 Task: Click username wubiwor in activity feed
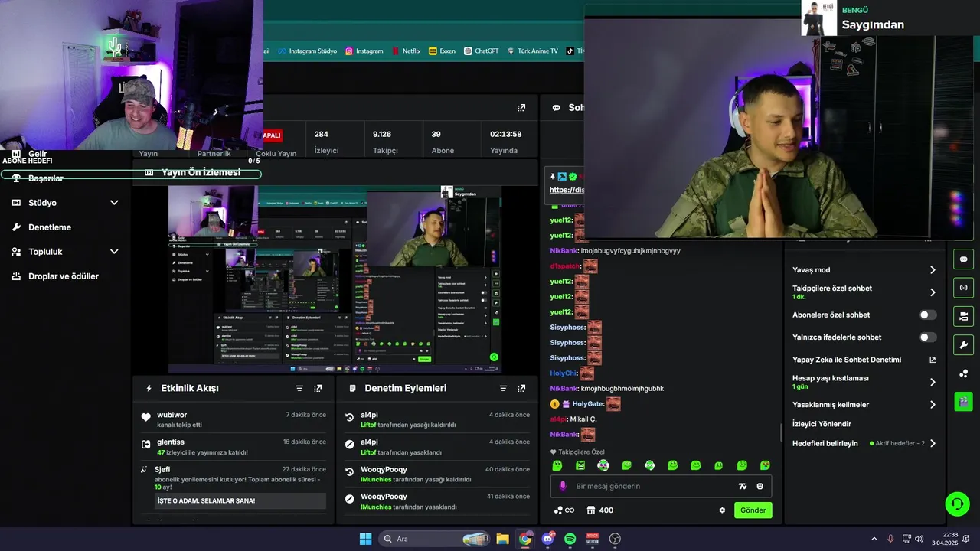click(171, 415)
